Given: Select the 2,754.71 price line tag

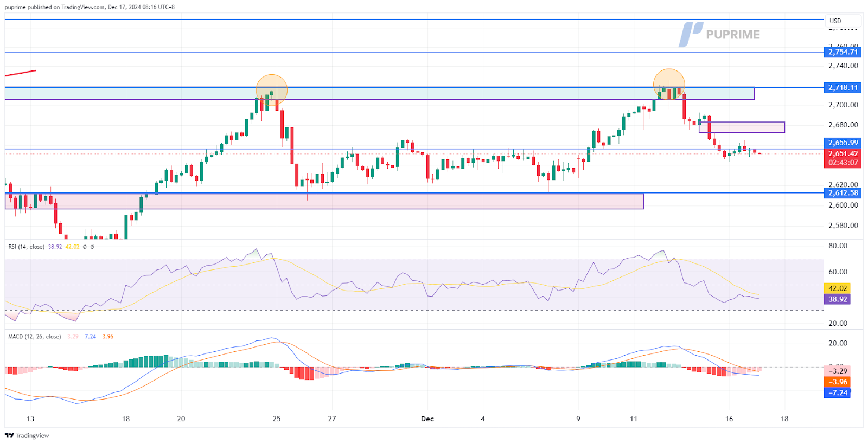Looking at the screenshot, I should 843,52.
